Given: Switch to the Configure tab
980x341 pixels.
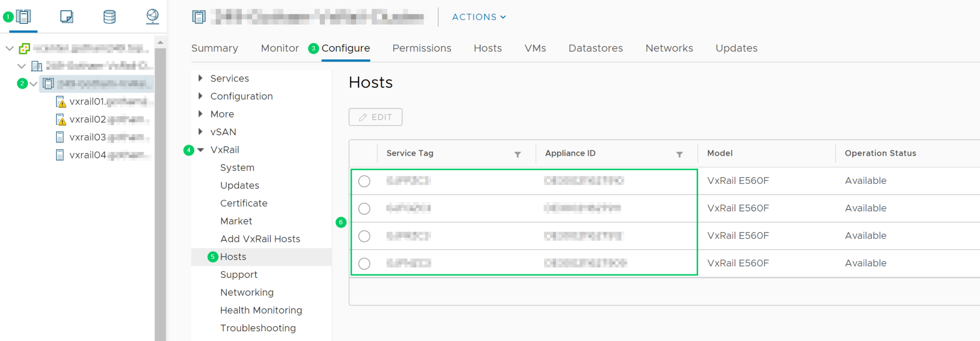Looking at the screenshot, I should [x=345, y=48].
